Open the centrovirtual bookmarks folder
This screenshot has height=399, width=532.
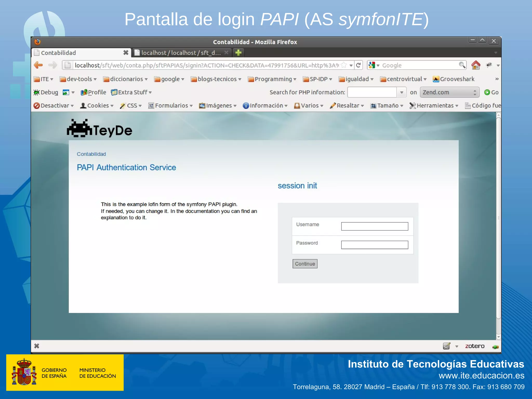click(403, 79)
